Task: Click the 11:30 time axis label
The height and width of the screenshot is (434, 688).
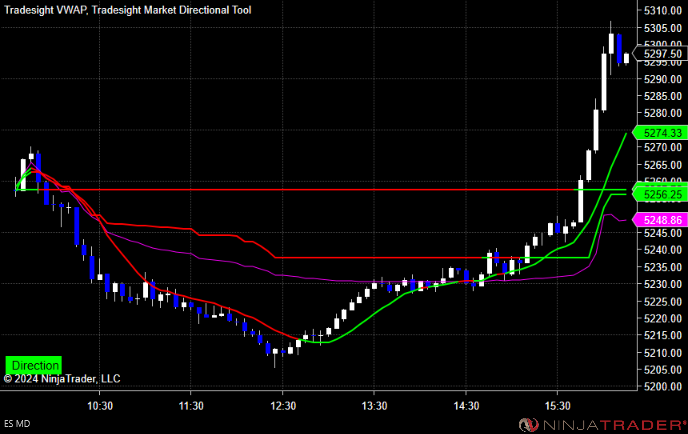Action: [191, 406]
